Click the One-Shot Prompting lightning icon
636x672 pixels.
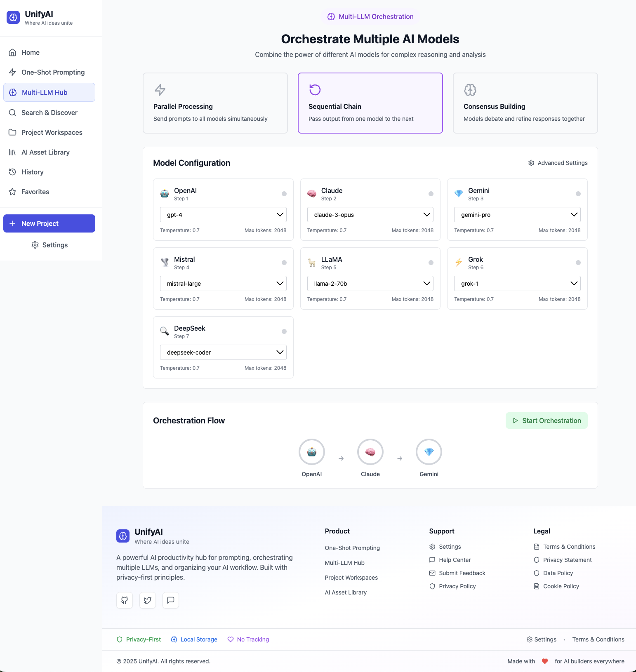pyautogui.click(x=12, y=72)
